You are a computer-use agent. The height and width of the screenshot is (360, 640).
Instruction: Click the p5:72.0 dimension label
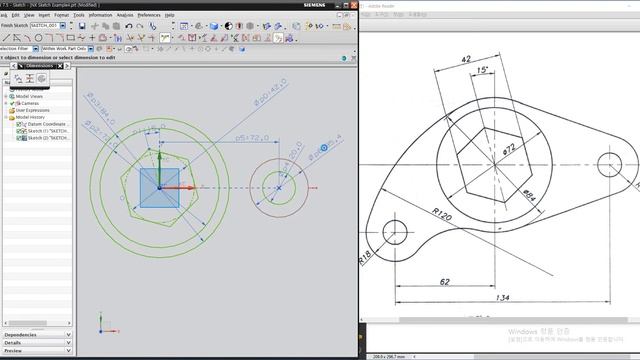coord(252,138)
